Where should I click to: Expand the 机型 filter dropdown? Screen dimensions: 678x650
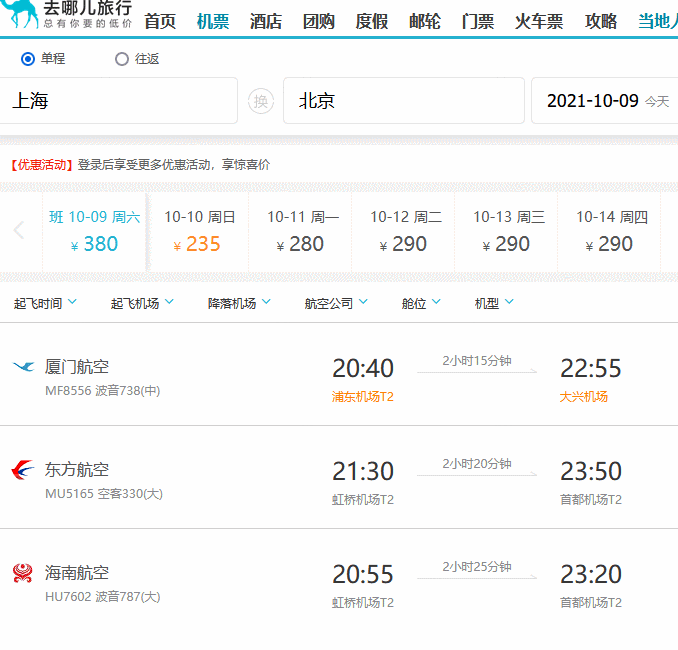point(494,303)
